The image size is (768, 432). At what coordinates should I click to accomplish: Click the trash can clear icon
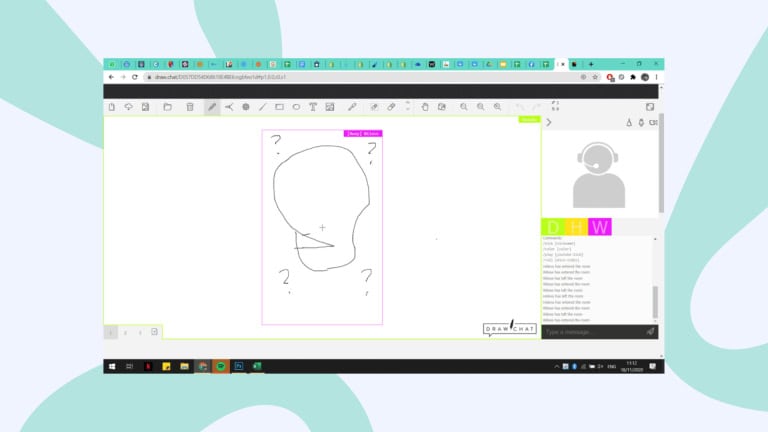point(190,107)
